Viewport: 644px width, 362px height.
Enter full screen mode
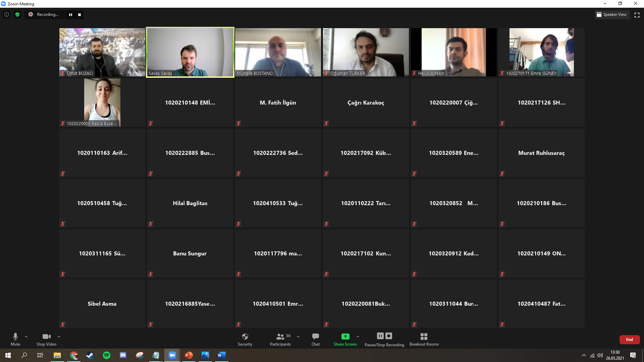637,15
